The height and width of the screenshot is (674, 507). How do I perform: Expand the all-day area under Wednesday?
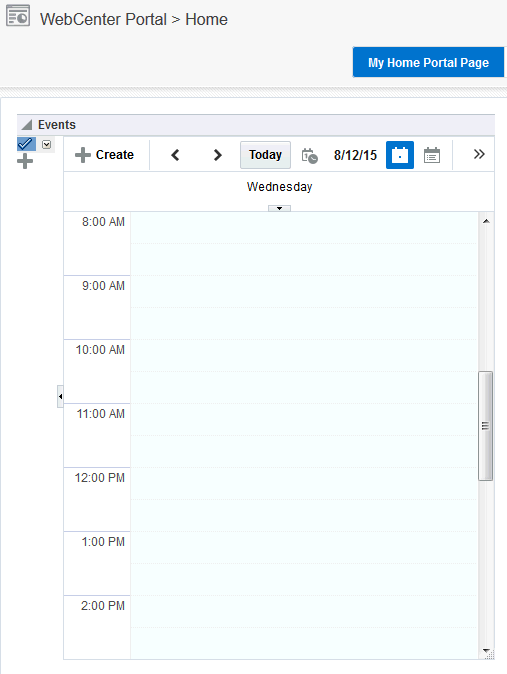point(280,208)
